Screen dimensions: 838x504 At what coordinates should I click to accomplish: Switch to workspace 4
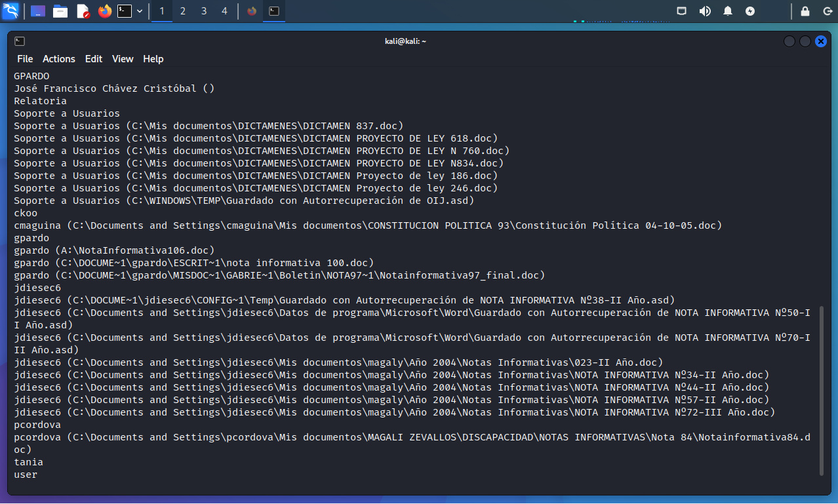point(225,11)
